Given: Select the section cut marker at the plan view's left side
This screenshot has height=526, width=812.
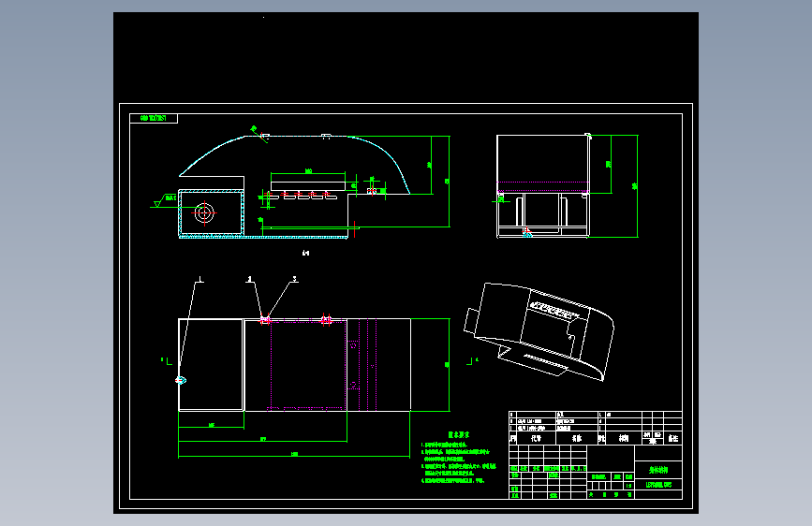Looking at the screenshot, I should 166,361.
